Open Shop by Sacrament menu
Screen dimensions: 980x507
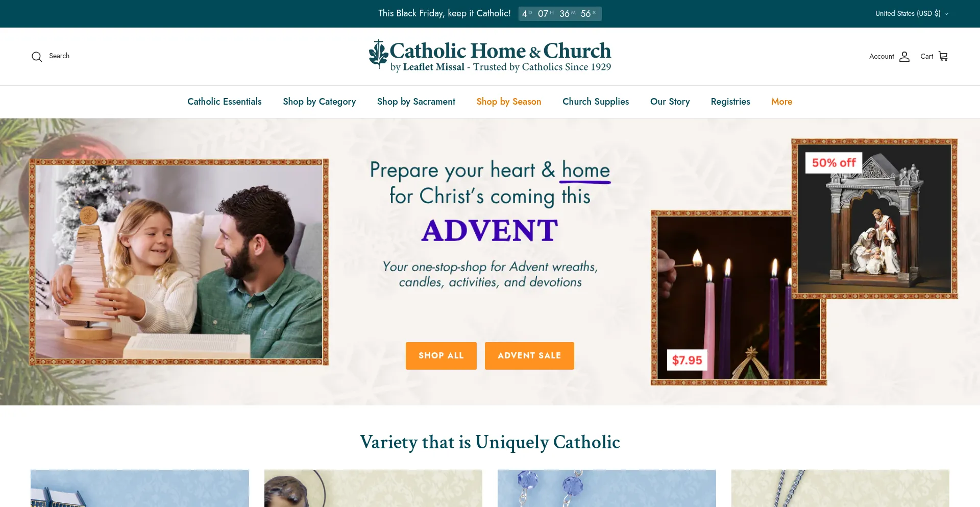click(416, 102)
